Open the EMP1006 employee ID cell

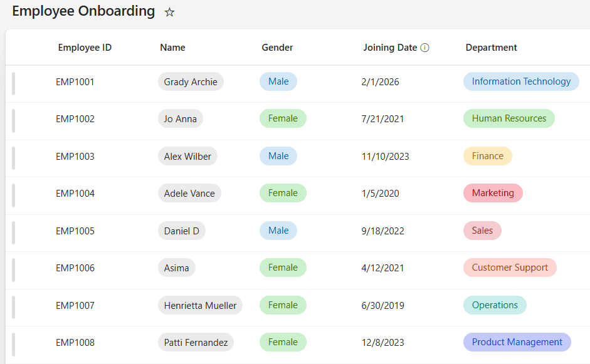click(x=75, y=268)
